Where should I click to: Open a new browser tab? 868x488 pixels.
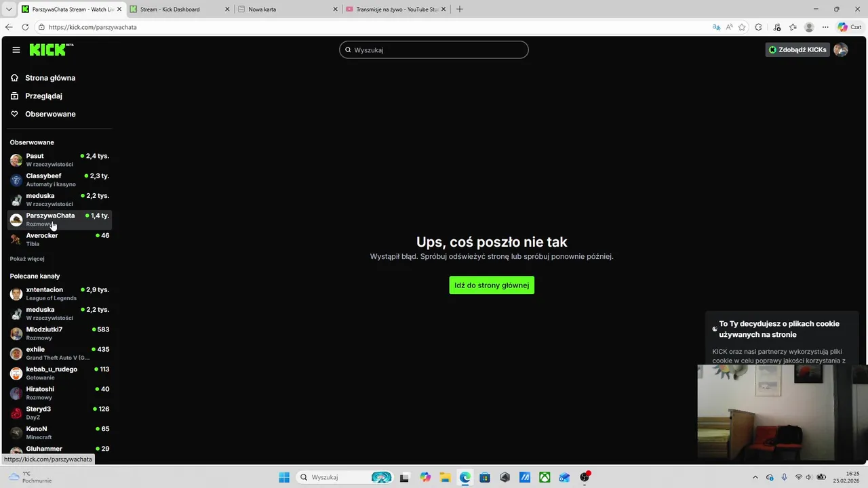(x=460, y=9)
